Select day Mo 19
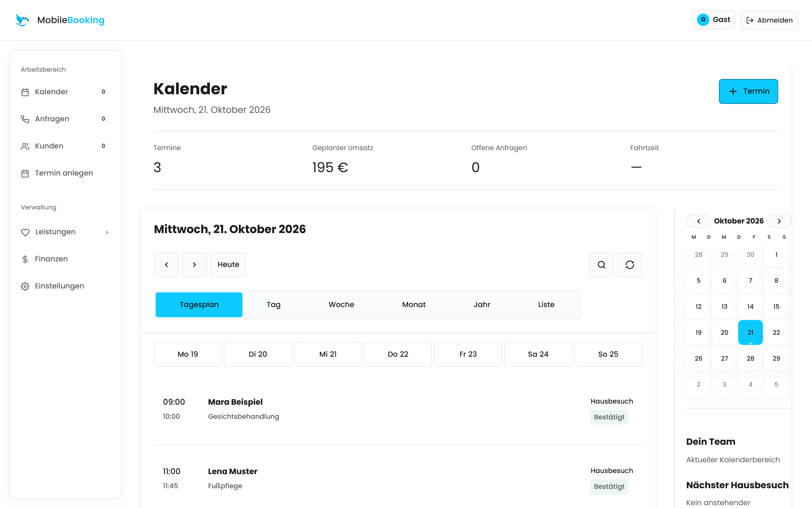The image size is (812, 508). pyautogui.click(x=187, y=354)
